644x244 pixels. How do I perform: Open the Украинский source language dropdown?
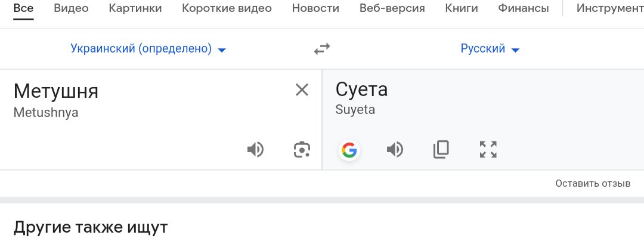coord(148,49)
